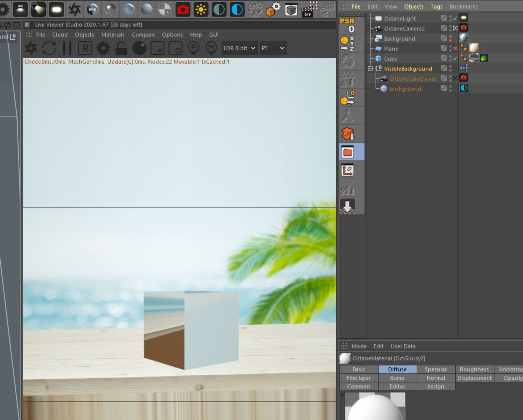Open the LDR 8-bit dropdown
The height and width of the screenshot is (420, 523).
click(239, 48)
